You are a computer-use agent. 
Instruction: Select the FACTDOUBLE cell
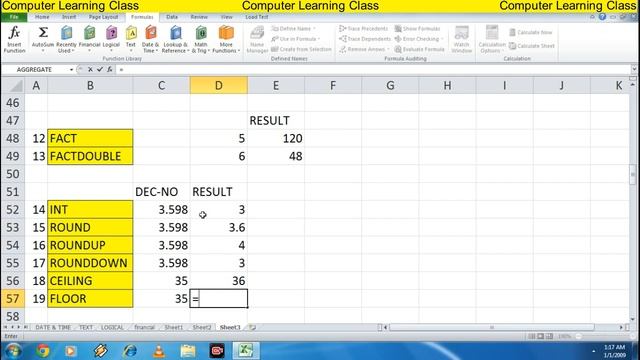click(x=90, y=156)
